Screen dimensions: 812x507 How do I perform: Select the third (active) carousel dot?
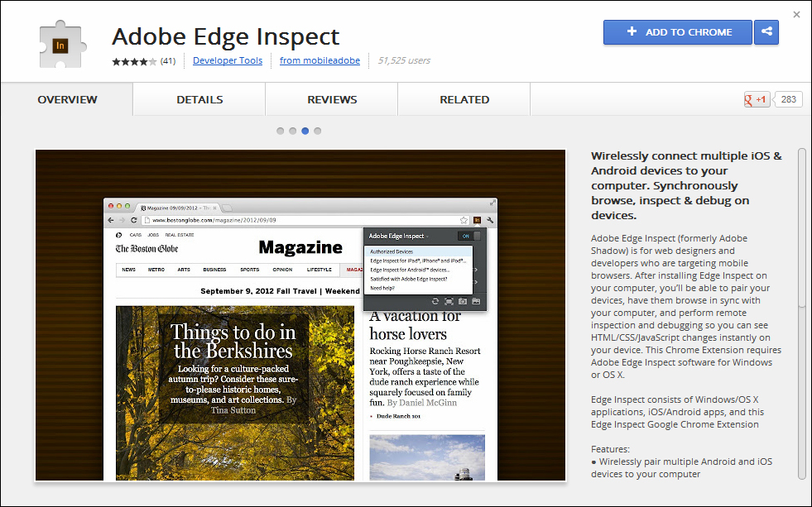coord(305,131)
